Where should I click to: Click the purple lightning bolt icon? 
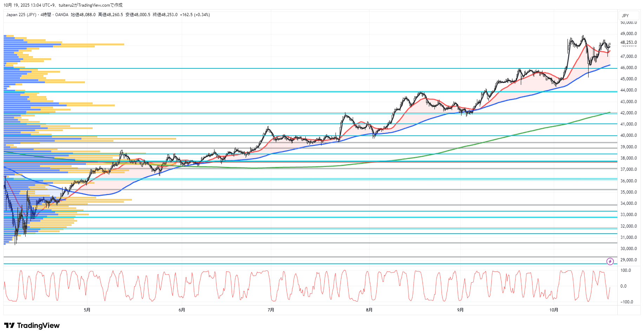(x=610, y=261)
